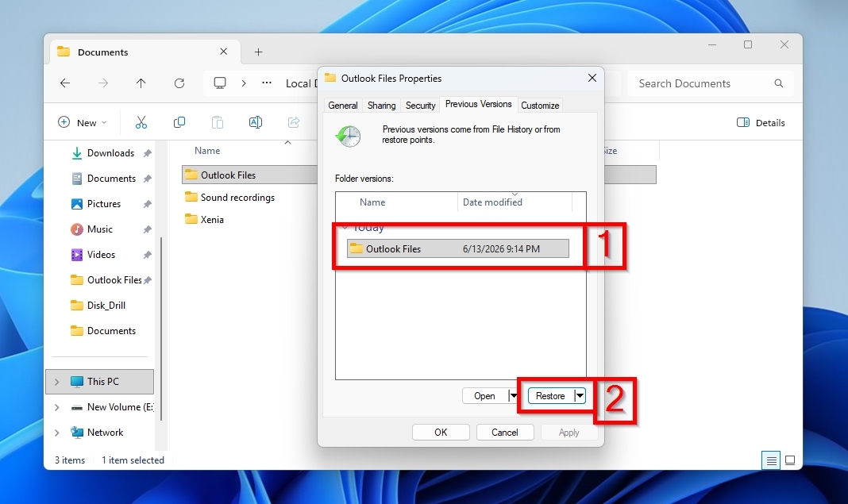Click Cancel in Properties dialog

(x=504, y=432)
